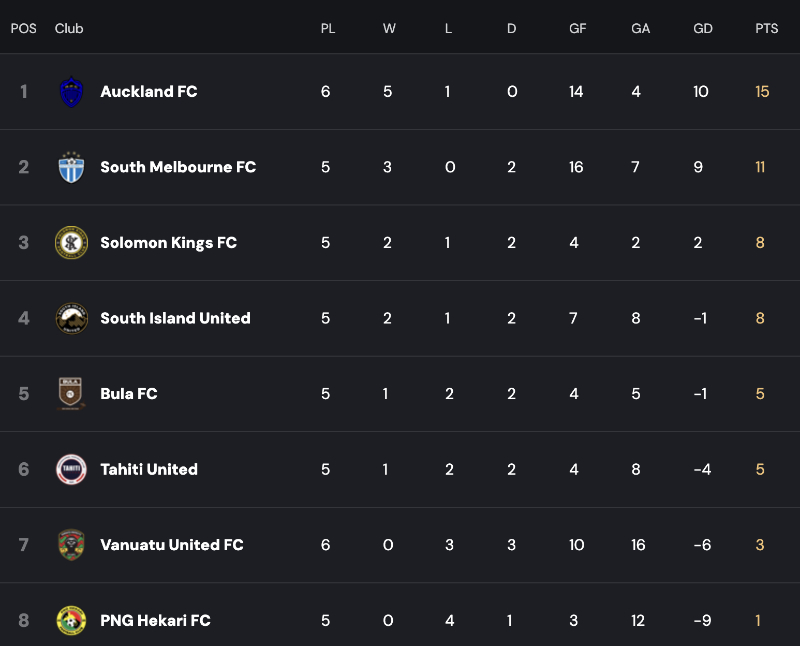Select the W column header

(389, 28)
